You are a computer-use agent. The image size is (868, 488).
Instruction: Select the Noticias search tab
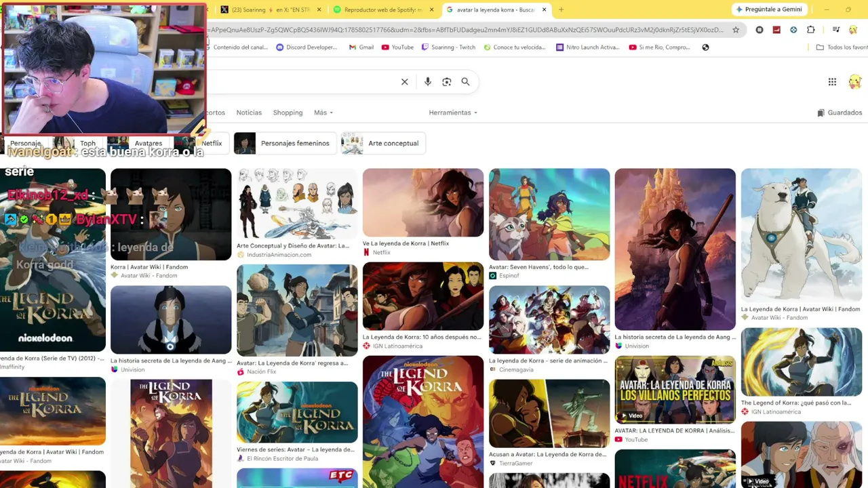(x=249, y=113)
